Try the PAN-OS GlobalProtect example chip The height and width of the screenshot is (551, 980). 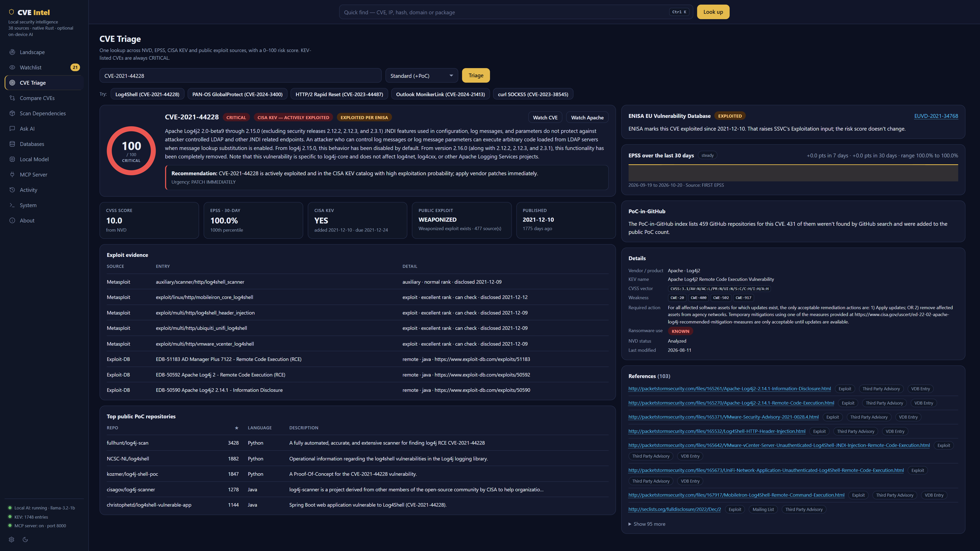point(237,94)
